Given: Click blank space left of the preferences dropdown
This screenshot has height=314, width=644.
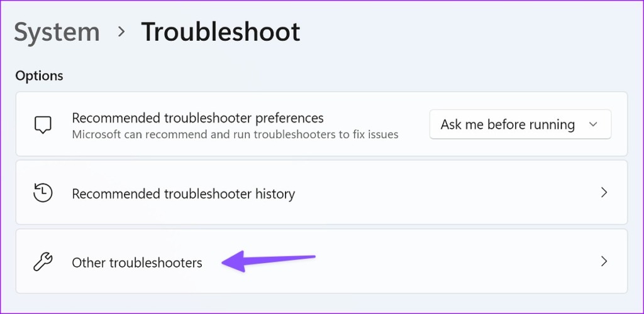Looking at the screenshot, I should (x=414, y=124).
